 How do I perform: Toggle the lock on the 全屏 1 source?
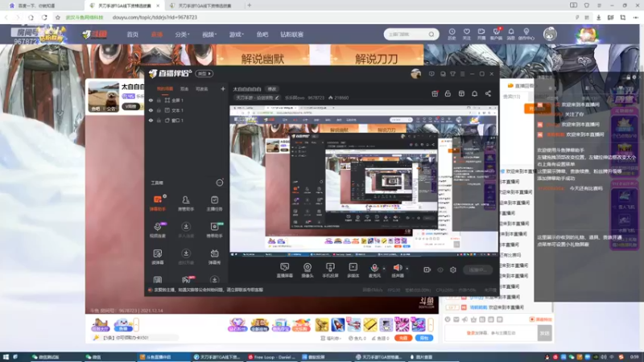[159, 100]
